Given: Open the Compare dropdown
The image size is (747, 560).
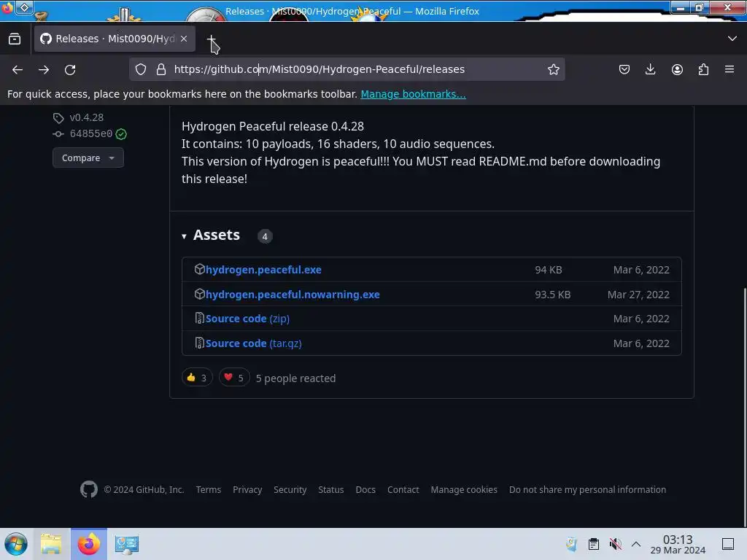Looking at the screenshot, I should click(x=88, y=157).
